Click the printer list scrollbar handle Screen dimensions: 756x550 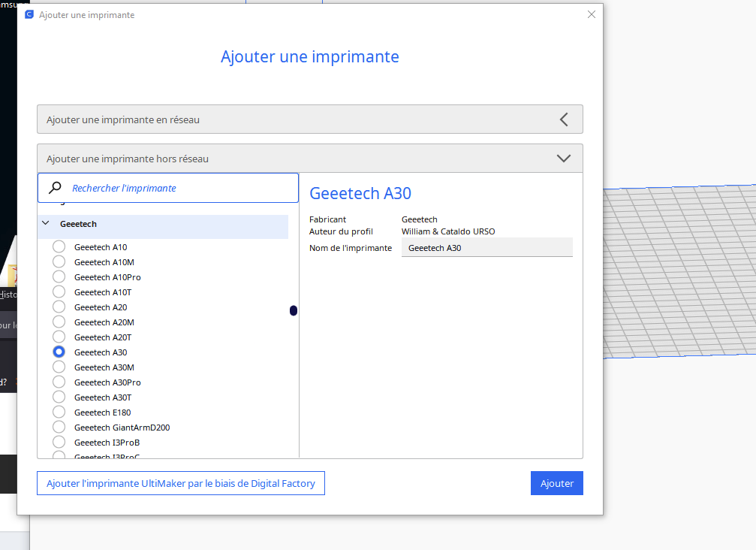point(294,310)
